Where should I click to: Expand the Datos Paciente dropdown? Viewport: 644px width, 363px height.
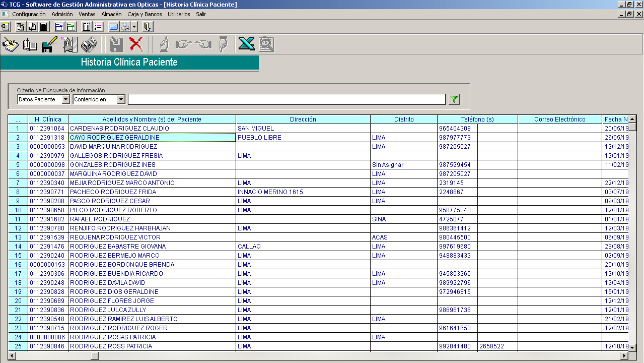(65, 99)
